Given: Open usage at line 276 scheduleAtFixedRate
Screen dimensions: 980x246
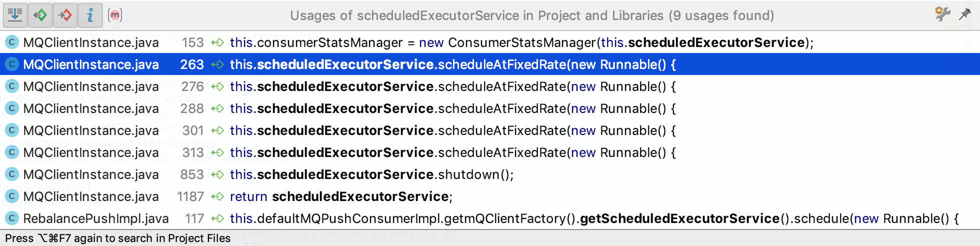Looking at the screenshot, I should 490,86.
